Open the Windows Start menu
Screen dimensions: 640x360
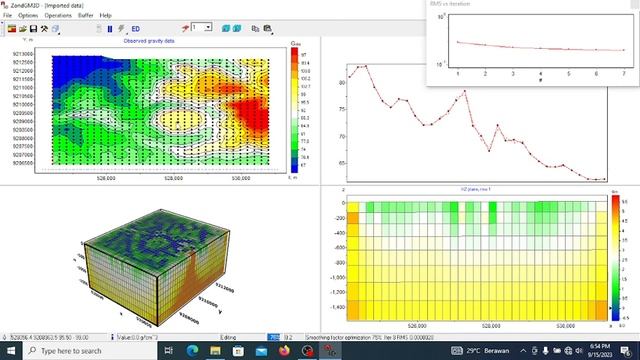tap(11, 351)
